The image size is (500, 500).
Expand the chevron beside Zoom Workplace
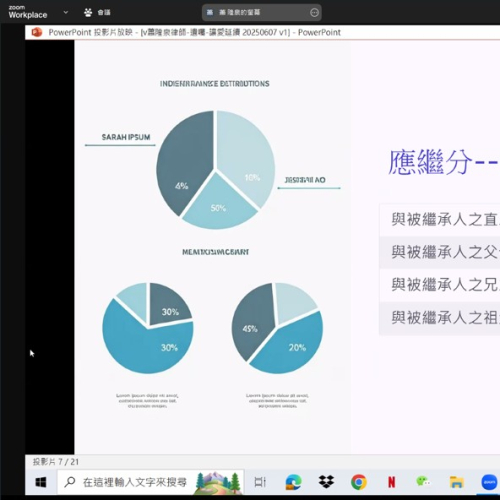(66, 12)
